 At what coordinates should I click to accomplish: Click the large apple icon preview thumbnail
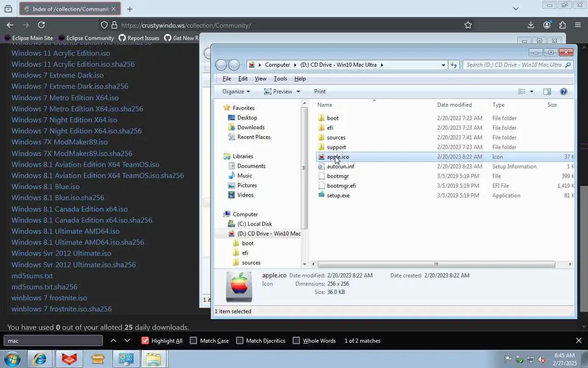click(239, 286)
